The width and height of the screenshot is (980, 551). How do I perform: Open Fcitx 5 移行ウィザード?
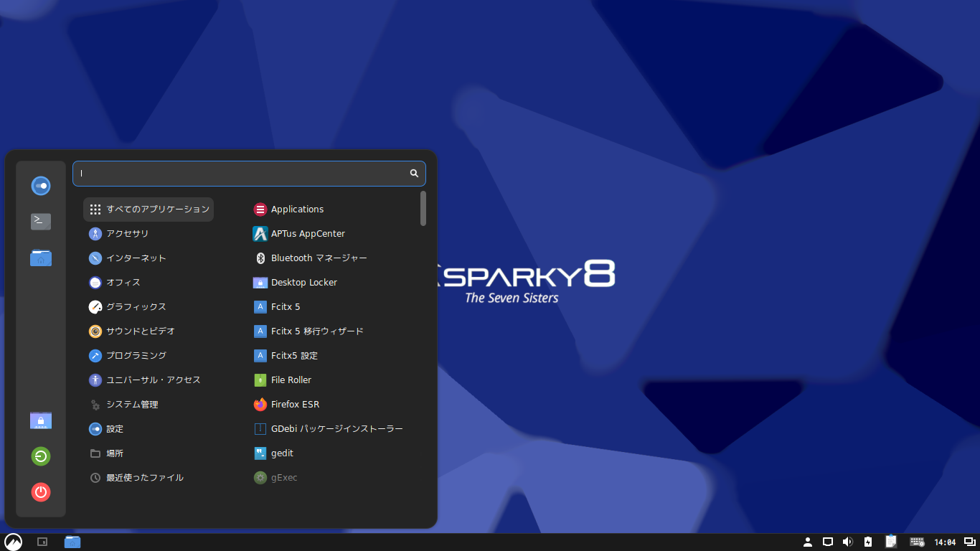pyautogui.click(x=331, y=331)
